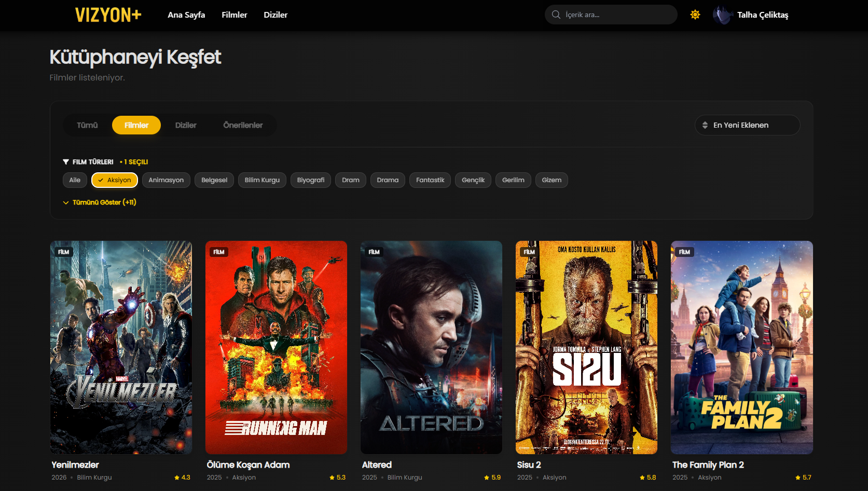The image size is (868, 491).
Task: Open the Ölüme Koşan Adam title link
Action: 248,465
